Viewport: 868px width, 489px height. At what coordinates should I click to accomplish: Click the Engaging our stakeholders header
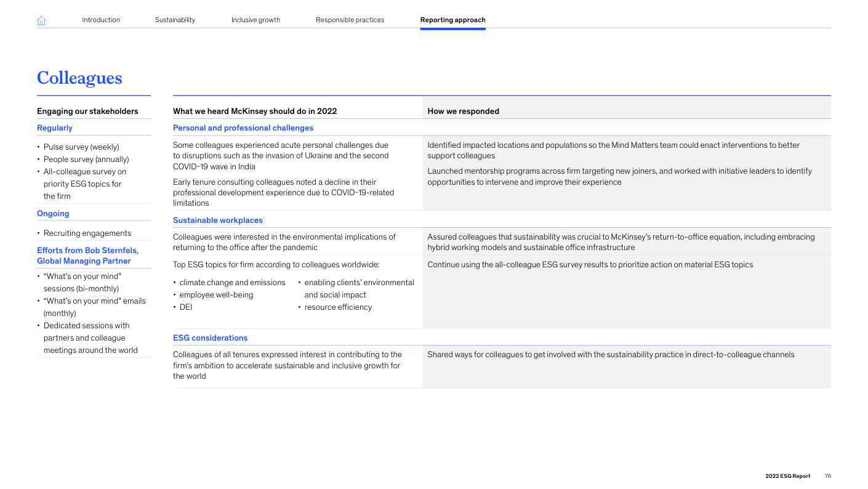(87, 111)
